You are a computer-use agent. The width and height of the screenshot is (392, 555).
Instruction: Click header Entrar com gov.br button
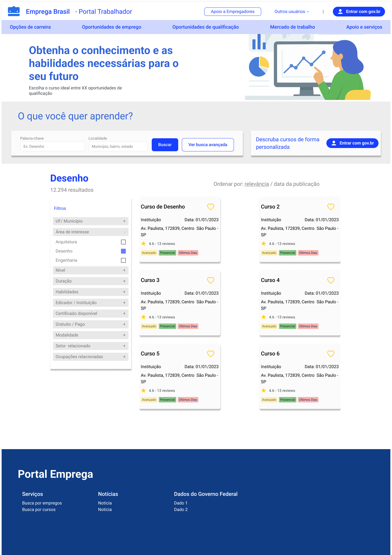click(x=359, y=12)
